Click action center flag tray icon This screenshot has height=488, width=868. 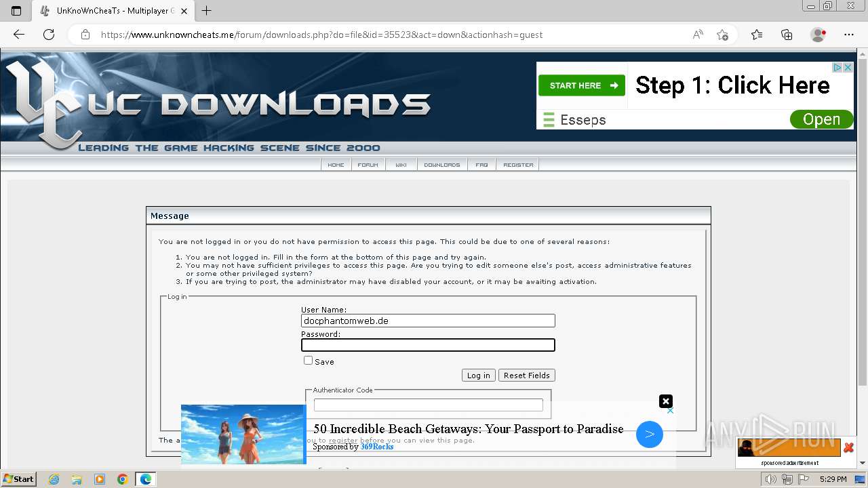tap(803, 479)
